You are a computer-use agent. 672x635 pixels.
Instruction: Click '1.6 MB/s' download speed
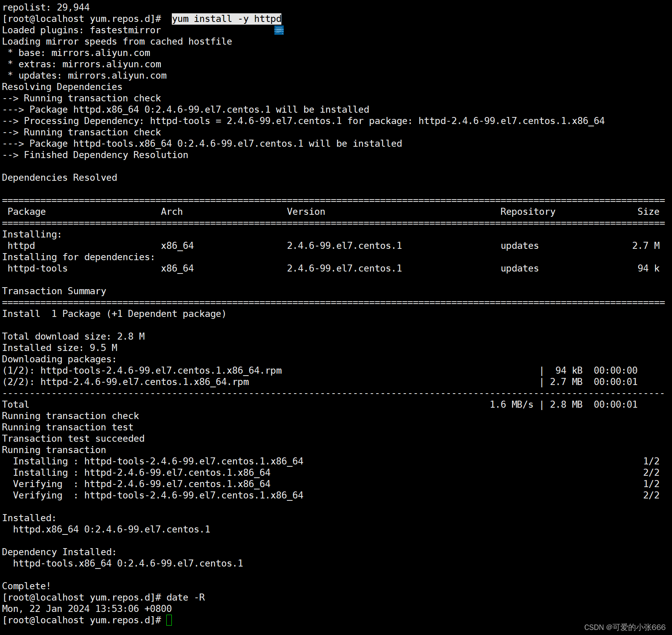tap(512, 405)
